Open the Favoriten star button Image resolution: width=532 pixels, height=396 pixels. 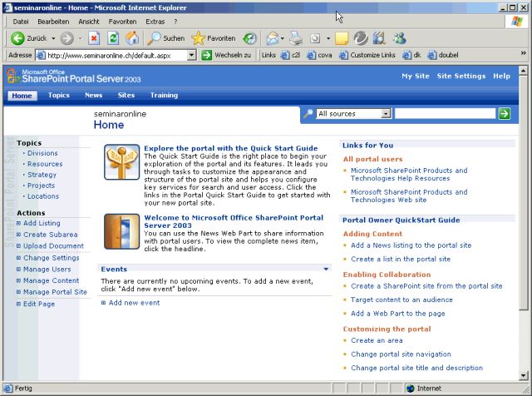(214, 38)
